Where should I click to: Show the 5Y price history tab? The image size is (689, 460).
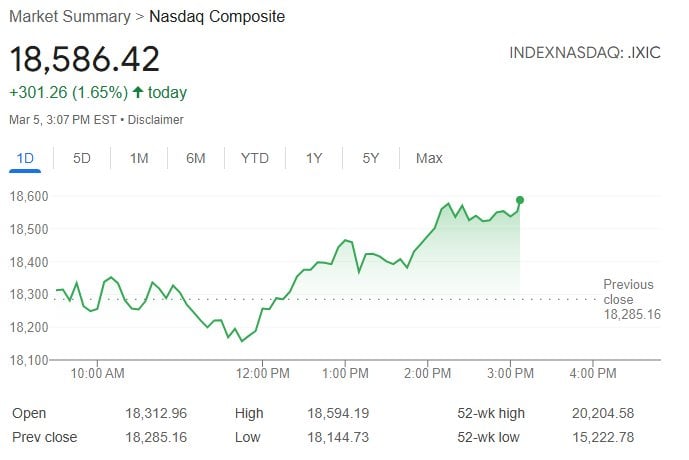point(371,158)
